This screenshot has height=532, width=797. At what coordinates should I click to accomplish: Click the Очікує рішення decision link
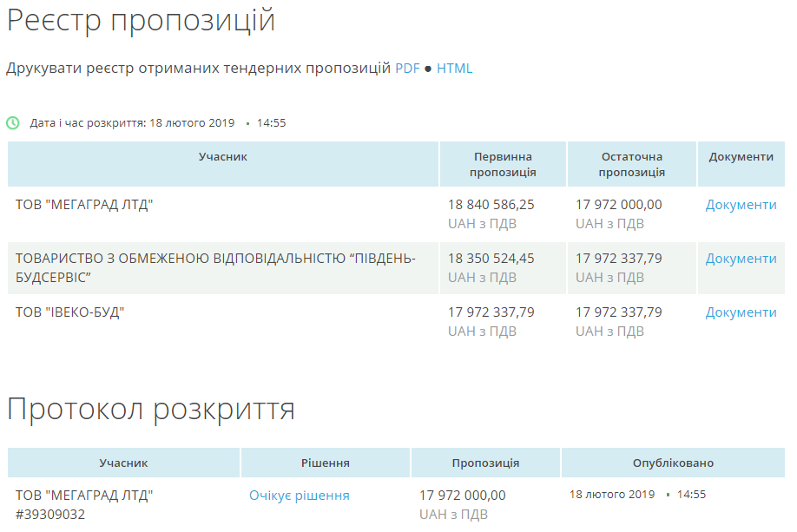click(299, 496)
